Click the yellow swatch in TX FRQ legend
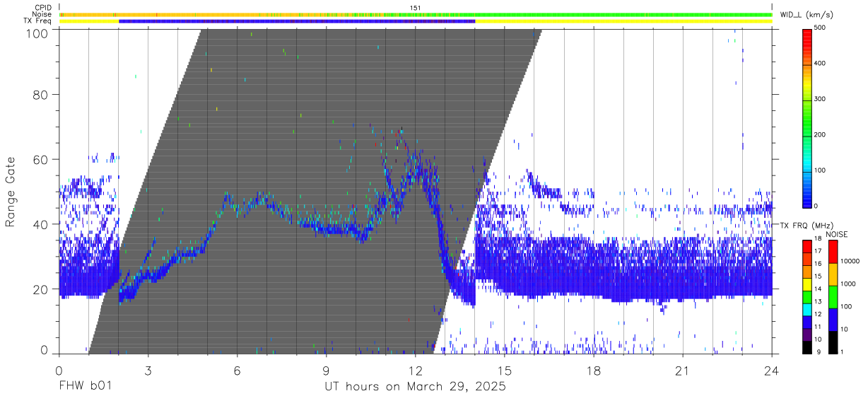The width and height of the screenshot is (868, 401). pos(807,284)
